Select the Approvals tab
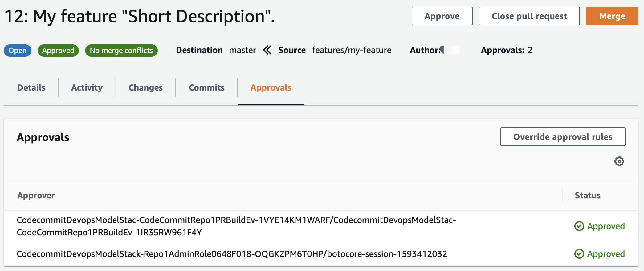The width and height of the screenshot is (644, 271). 271,87
